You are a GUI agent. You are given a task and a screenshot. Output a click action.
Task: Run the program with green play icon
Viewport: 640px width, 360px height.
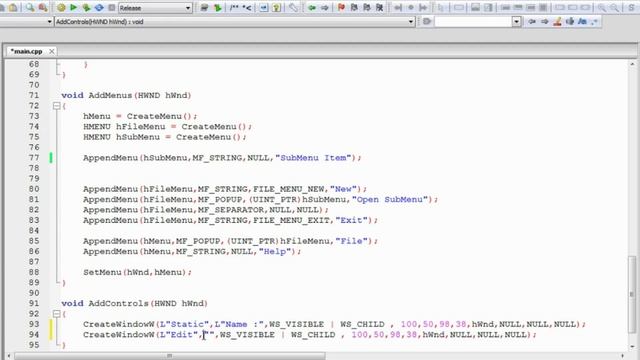[73, 7]
